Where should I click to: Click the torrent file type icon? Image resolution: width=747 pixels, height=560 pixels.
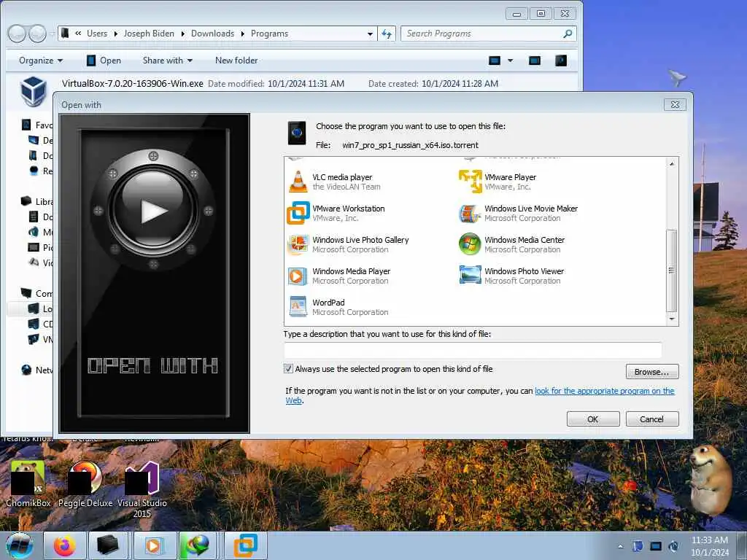click(297, 133)
